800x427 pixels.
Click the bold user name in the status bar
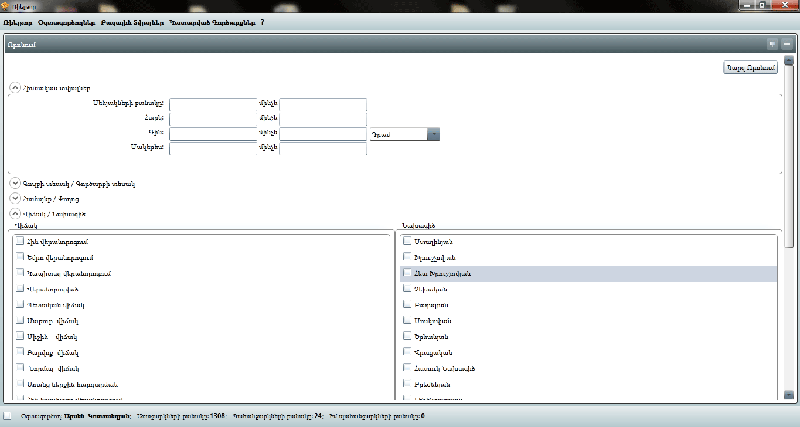pos(97,416)
